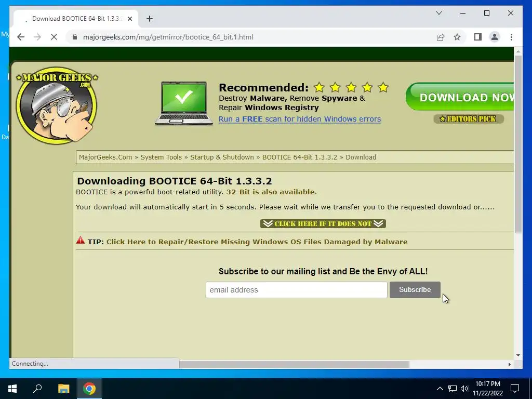Minimize the Chrome window

[x=463, y=13]
